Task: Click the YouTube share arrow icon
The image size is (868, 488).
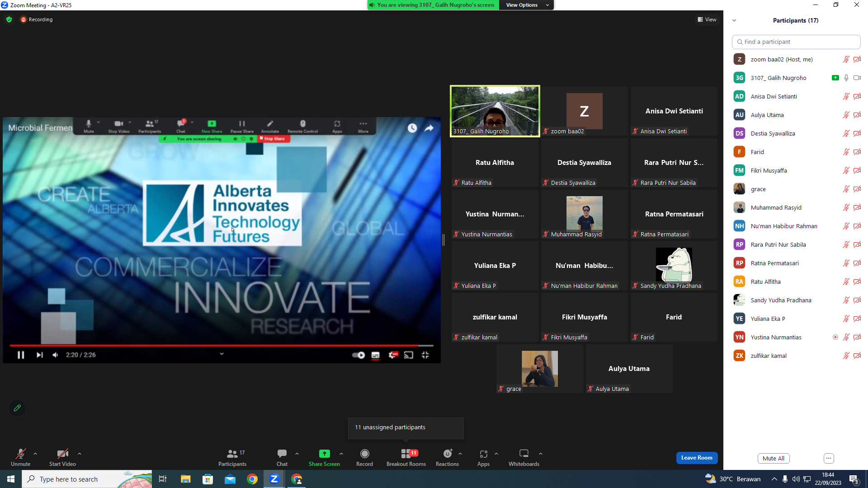Action: pyautogui.click(x=429, y=128)
